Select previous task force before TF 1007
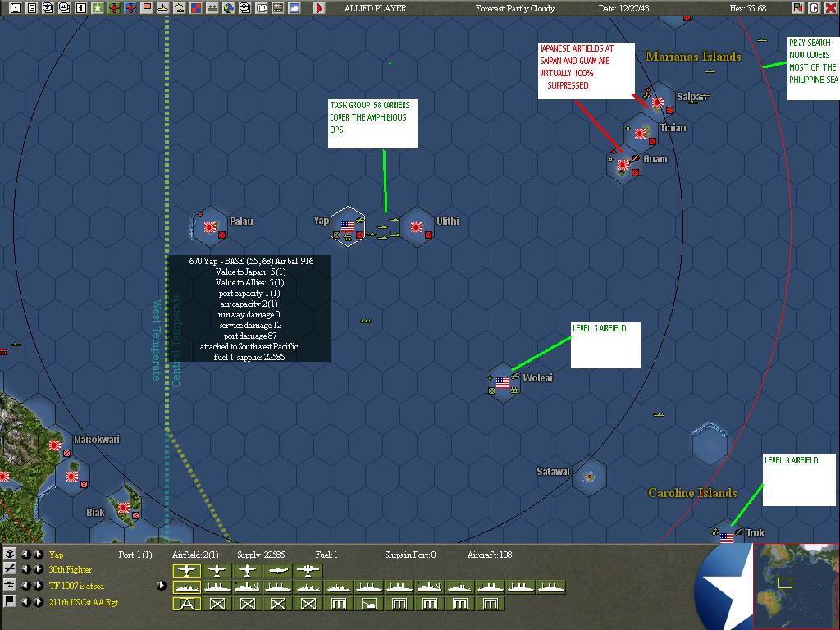 tap(25, 586)
